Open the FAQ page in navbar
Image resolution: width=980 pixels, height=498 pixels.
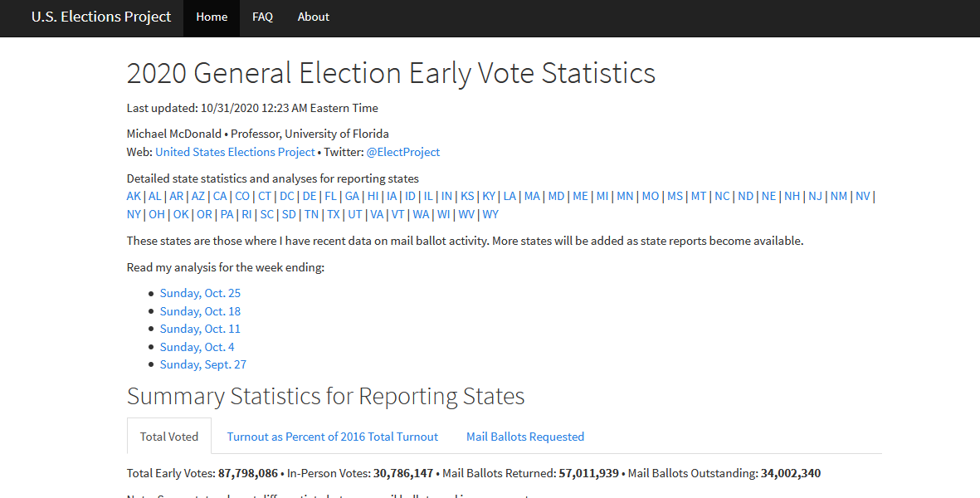(262, 17)
